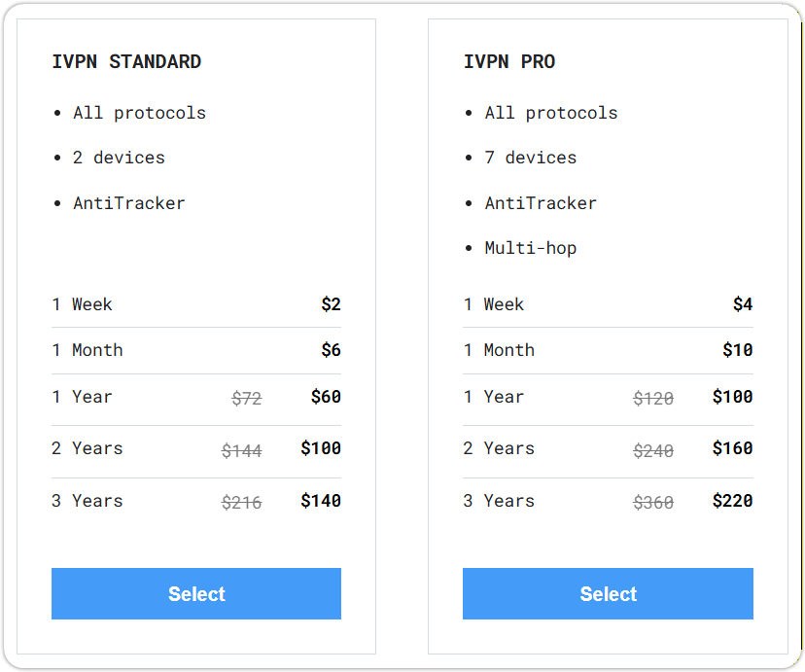
Task: Choose the IVPN Pro 1 Month $10 plan
Action: [x=608, y=350]
